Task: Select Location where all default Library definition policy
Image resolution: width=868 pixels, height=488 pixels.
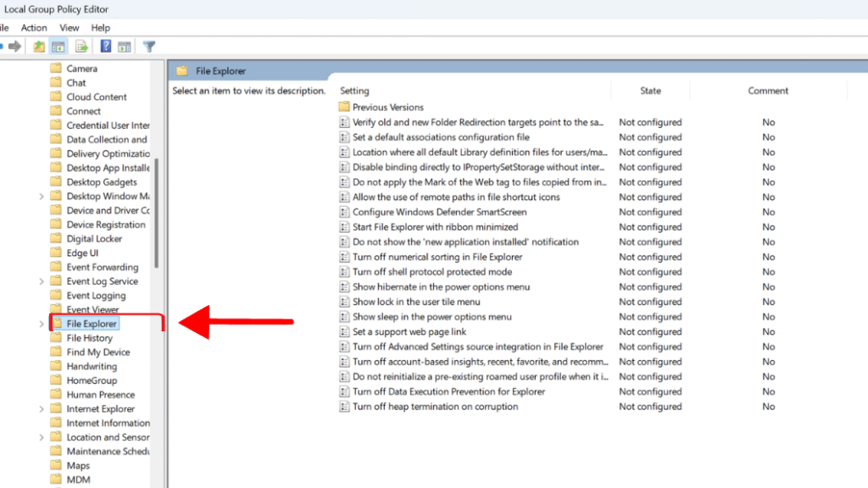Action: pyautogui.click(x=480, y=152)
